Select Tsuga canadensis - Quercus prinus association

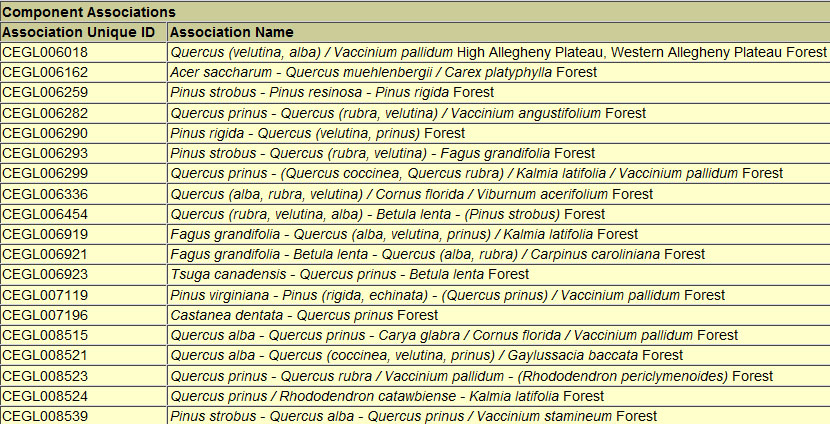coord(349,274)
